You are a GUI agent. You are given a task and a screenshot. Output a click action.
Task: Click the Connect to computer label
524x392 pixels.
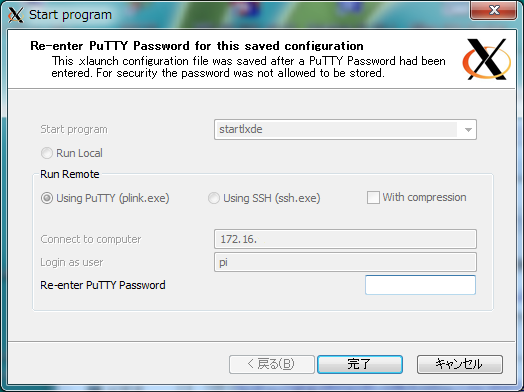[91, 239]
